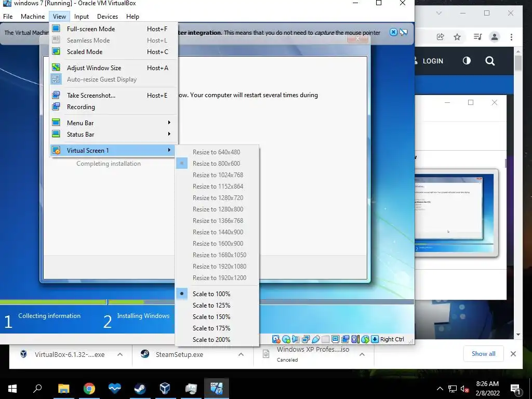Image resolution: width=532 pixels, height=399 pixels.
Task: Select Scale to 125% option
Action: (217, 305)
